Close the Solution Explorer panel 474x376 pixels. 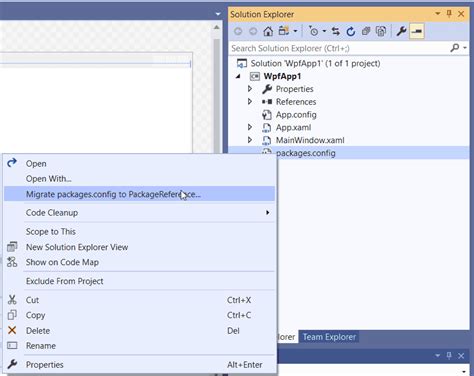(461, 14)
